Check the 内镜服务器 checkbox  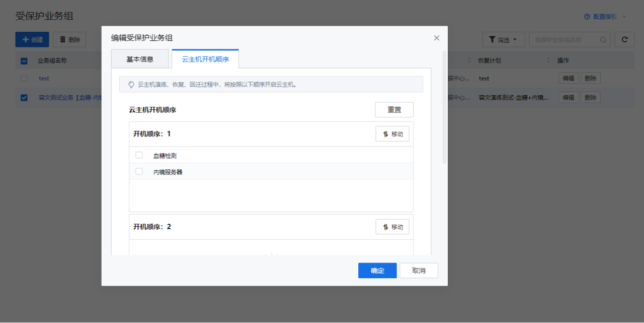pos(139,171)
